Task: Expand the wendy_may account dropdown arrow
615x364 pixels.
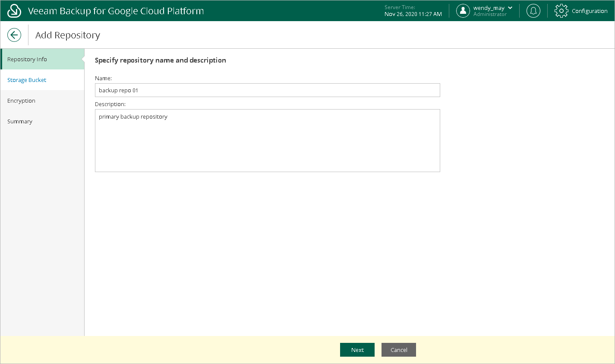Action: 510,8
